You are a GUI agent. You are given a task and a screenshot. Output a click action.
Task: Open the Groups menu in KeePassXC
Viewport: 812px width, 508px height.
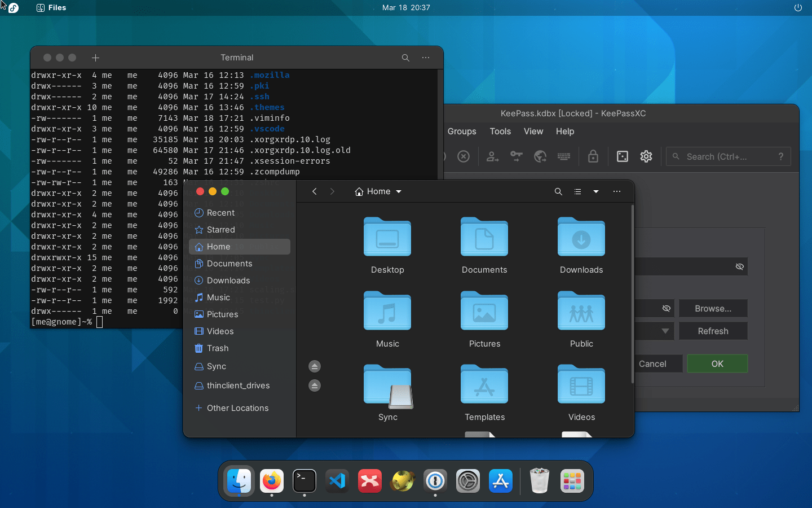pyautogui.click(x=462, y=132)
